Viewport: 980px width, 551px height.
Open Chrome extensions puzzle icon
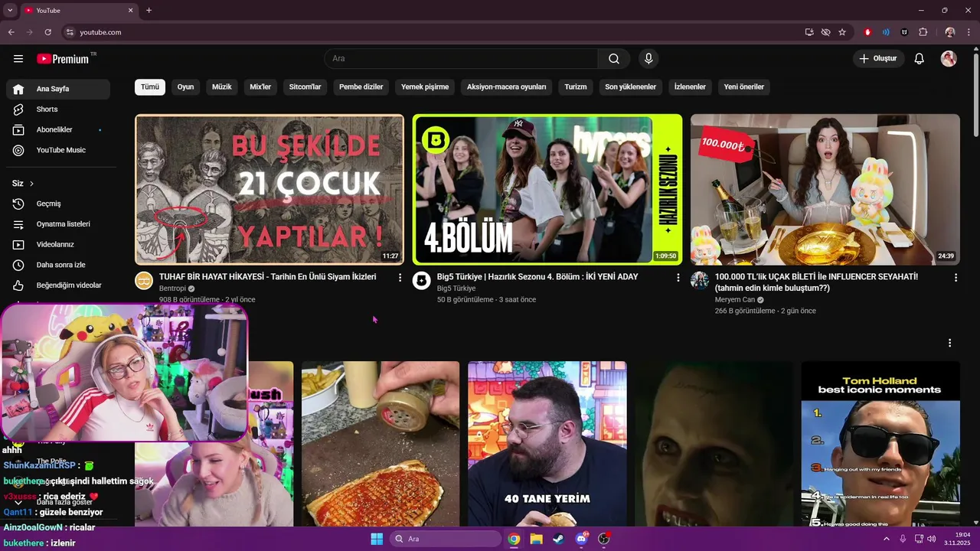[923, 32]
